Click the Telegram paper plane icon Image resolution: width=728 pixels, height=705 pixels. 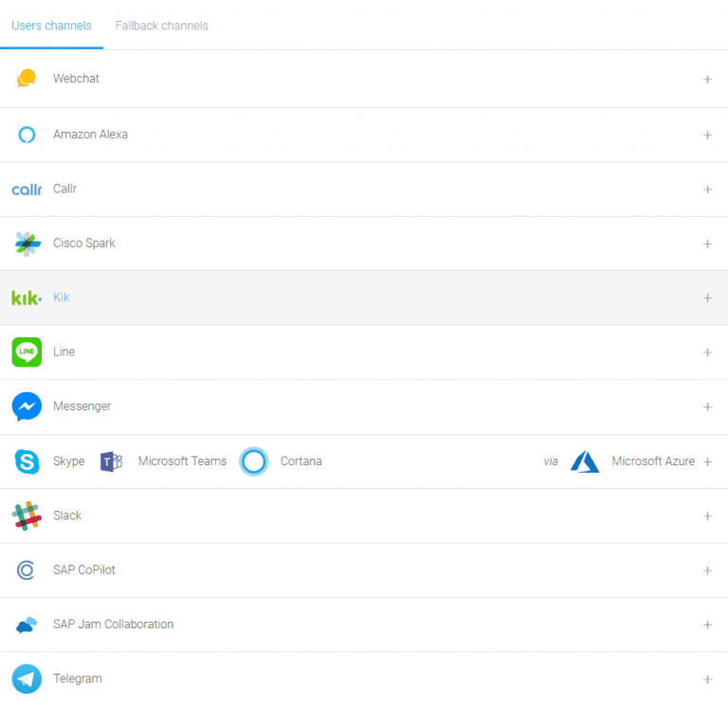point(27,678)
